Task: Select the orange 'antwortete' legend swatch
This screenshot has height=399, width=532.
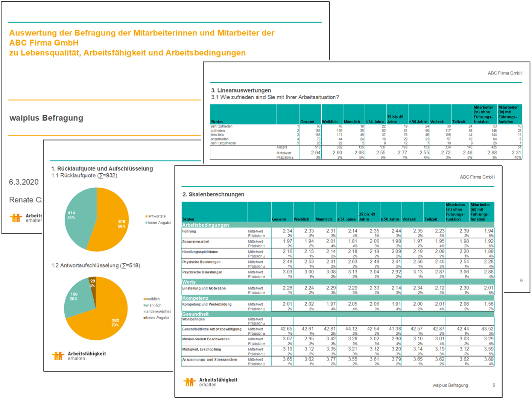Action: click(x=146, y=216)
